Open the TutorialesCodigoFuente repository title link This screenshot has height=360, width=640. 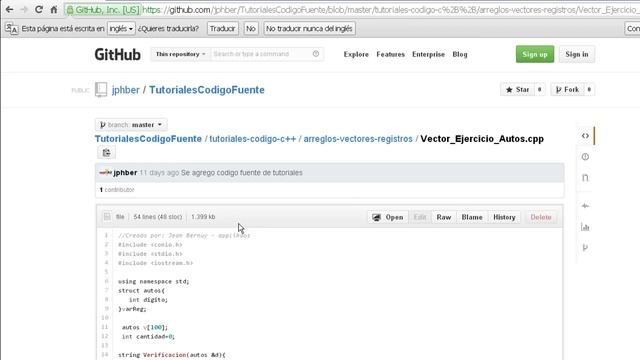207,90
